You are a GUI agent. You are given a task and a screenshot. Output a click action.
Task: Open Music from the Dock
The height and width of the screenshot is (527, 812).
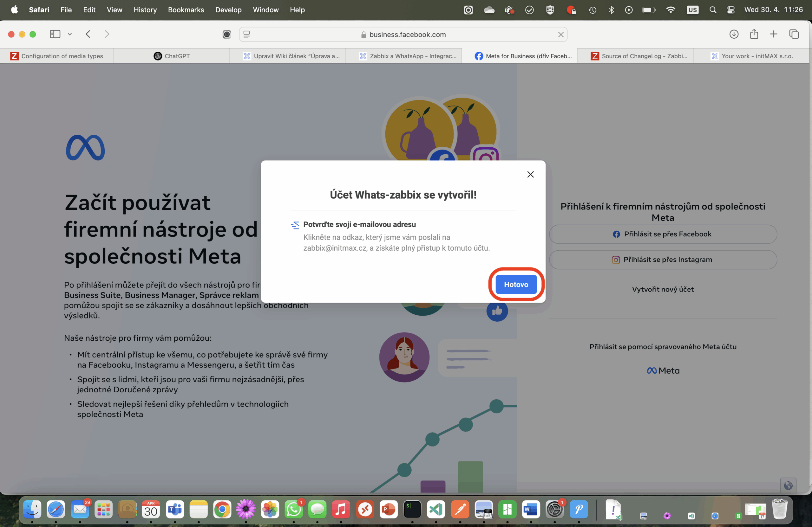[341, 509]
